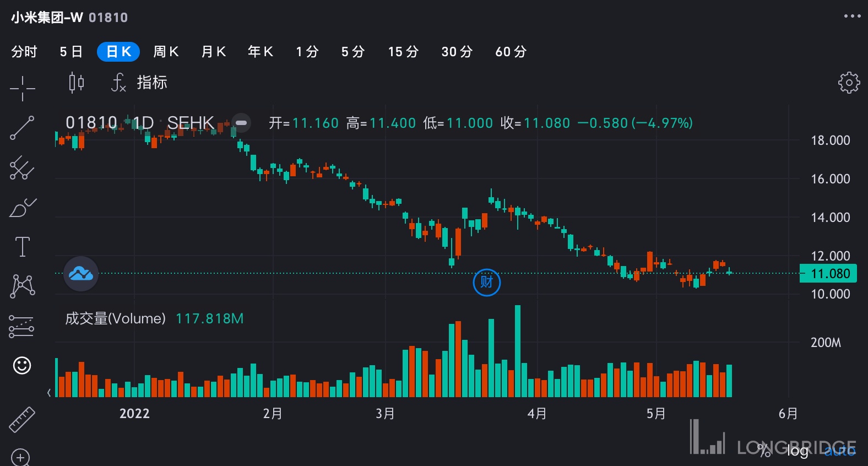The width and height of the screenshot is (868, 466).
Task: Click the 2022 label on time axis
Action: [134, 414]
